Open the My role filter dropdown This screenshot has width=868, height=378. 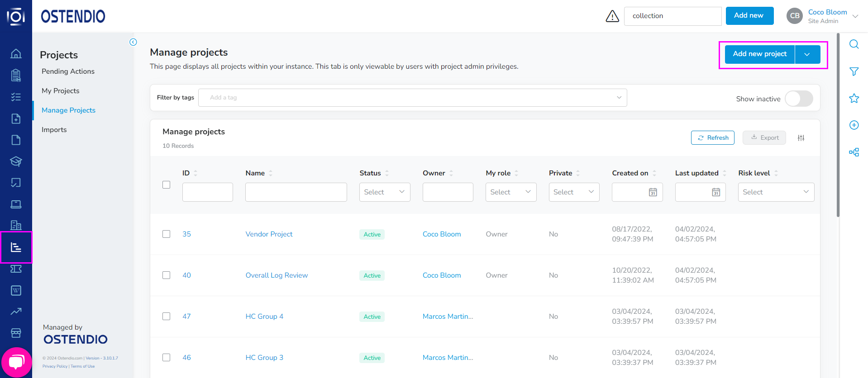click(511, 192)
